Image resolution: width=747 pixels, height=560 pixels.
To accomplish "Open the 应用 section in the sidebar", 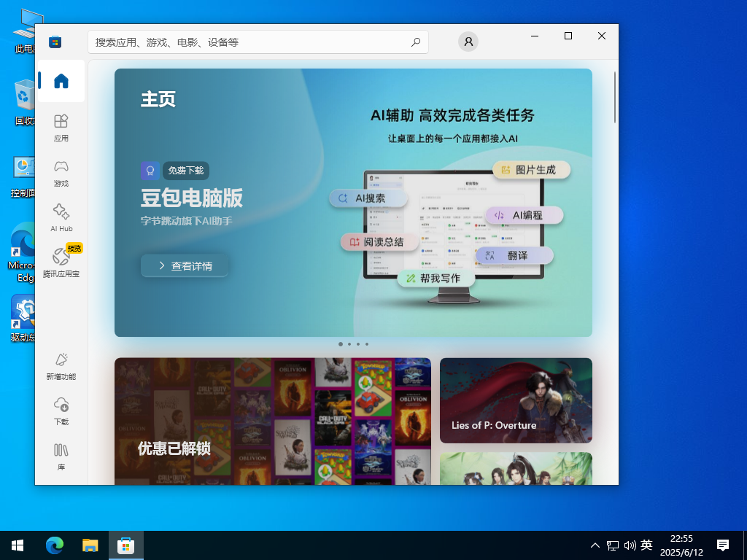I will 61,128.
